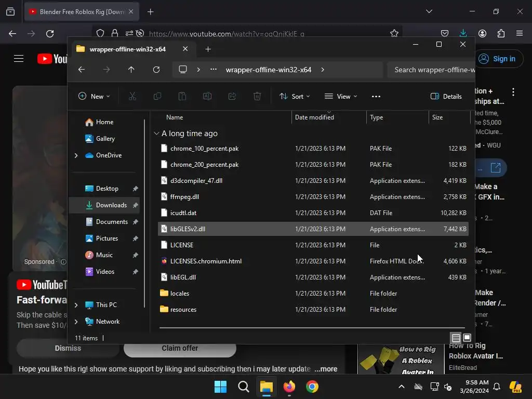Image resolution: width=532 pixels, height=399 pixels.
Task: Refresh the File Explorer folder view
Action: tap(156, 70)
